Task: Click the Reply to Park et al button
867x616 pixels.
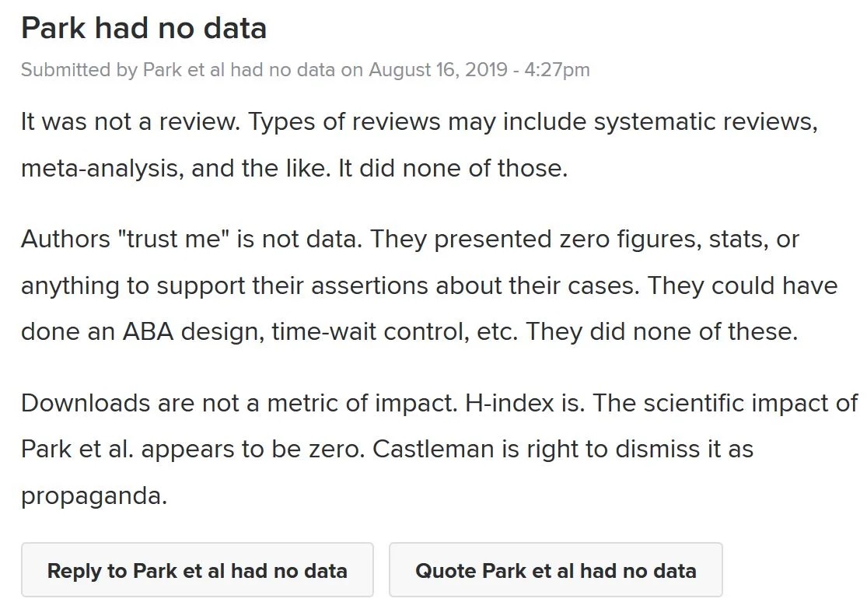Action: click(197, 570)
